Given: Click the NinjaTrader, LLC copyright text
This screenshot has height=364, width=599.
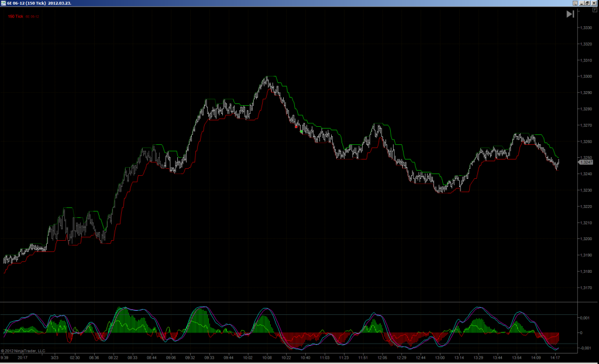Looking at the screenshot, I should pyautogui.click(x=23, y=351).
